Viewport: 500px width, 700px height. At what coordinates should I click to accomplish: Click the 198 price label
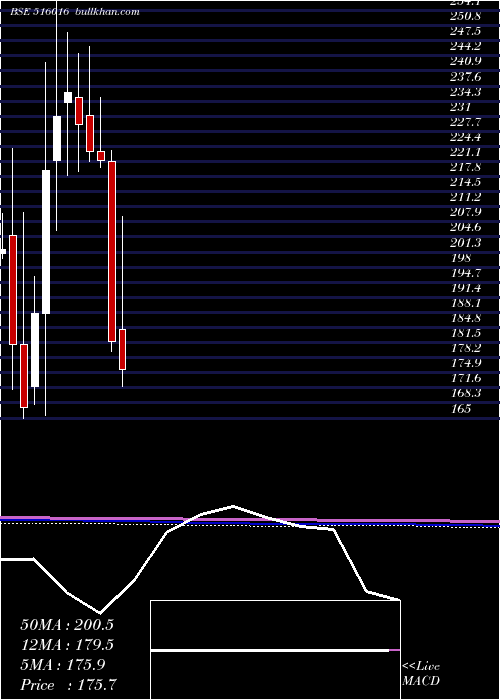[461, 258]
